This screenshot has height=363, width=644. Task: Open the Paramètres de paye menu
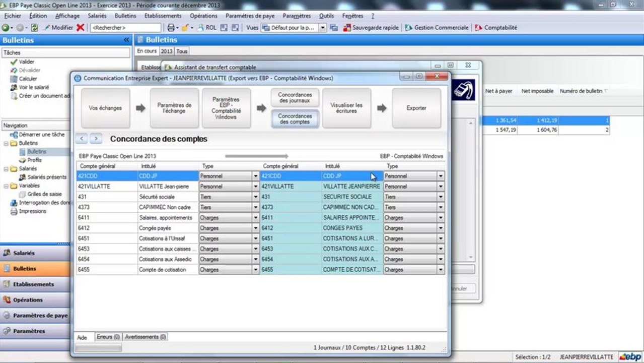tap(250, 16)
